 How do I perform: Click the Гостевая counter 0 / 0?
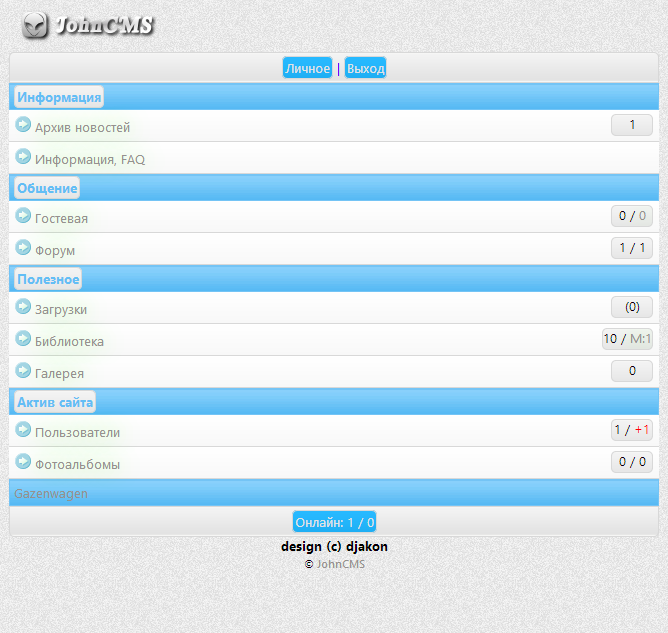click(x=632, y=216)
